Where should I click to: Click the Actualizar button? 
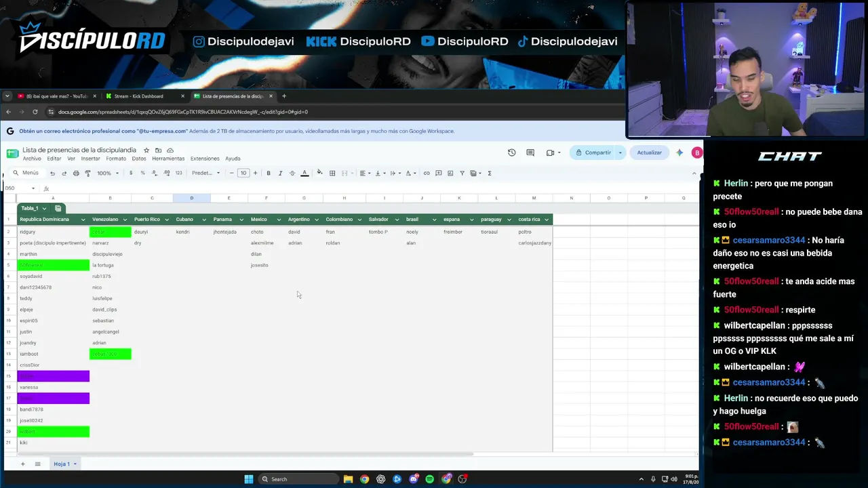649,152
